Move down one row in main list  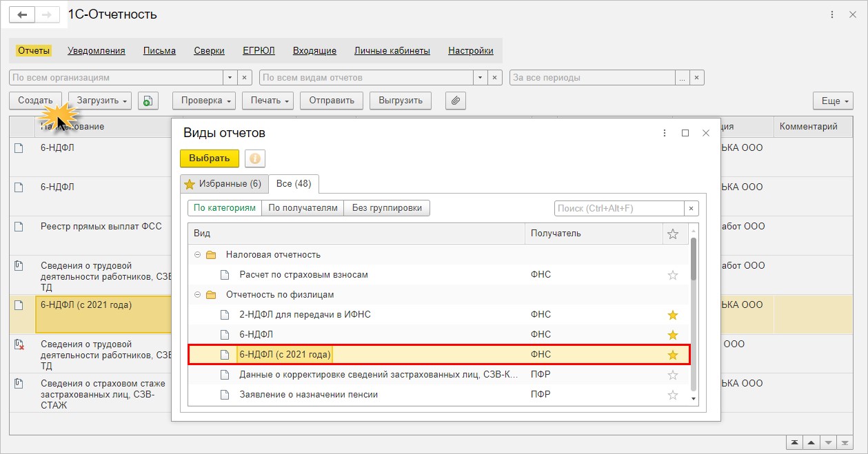[x=828, y=442]
